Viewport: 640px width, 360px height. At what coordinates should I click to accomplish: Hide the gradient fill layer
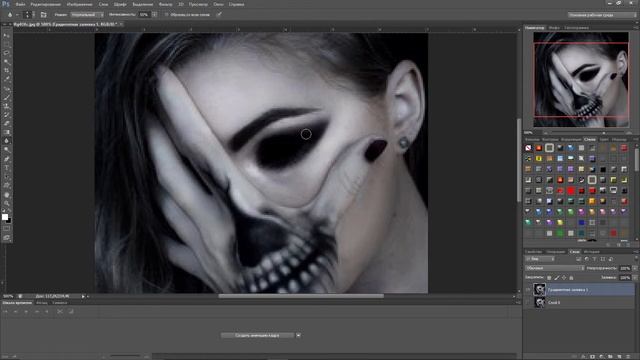(528, 290)
